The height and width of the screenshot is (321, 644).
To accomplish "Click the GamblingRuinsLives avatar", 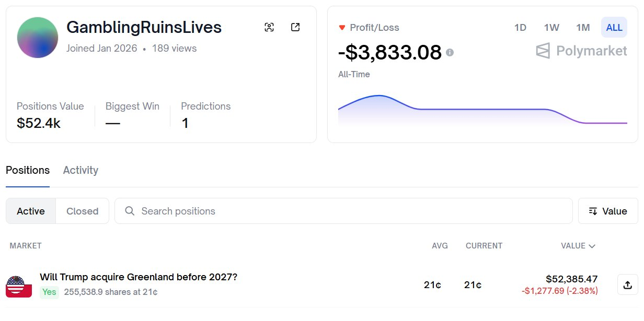I will (x=38, y=38).
